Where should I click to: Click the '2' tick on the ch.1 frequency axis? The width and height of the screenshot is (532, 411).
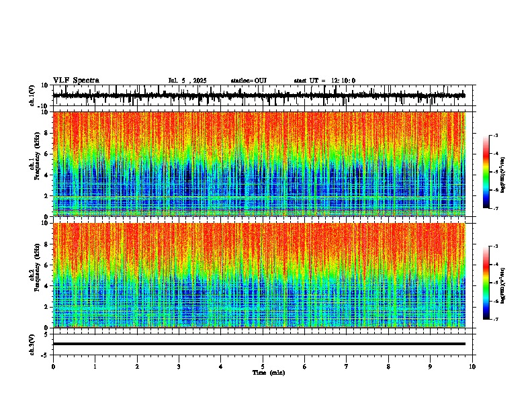pos(47,196)
